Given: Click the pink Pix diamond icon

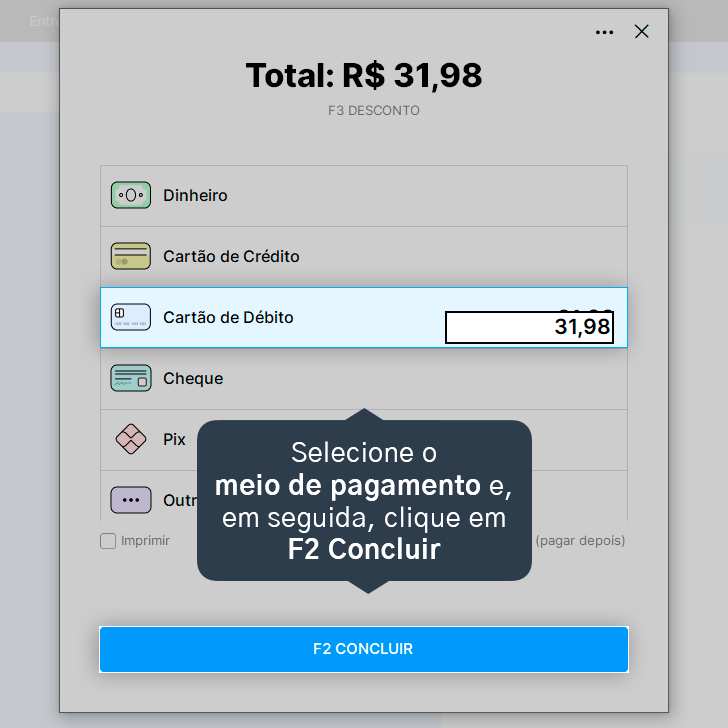Looking at the screenshot, I should (130, 439).
